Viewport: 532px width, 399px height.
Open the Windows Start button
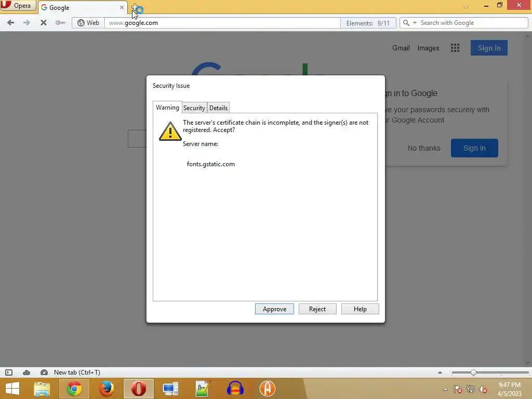(x=12, y=389)
